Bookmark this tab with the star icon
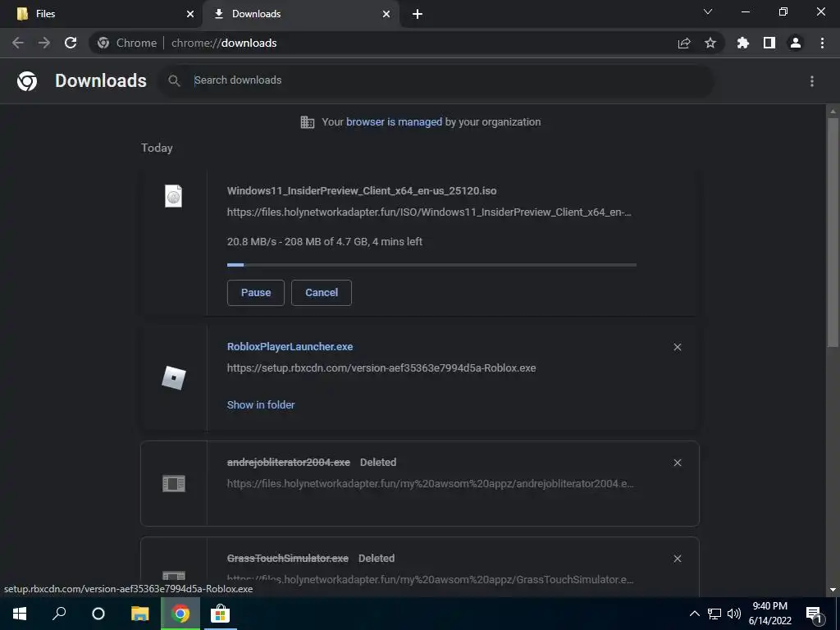840x630 pixels. [x=710, y=43]
